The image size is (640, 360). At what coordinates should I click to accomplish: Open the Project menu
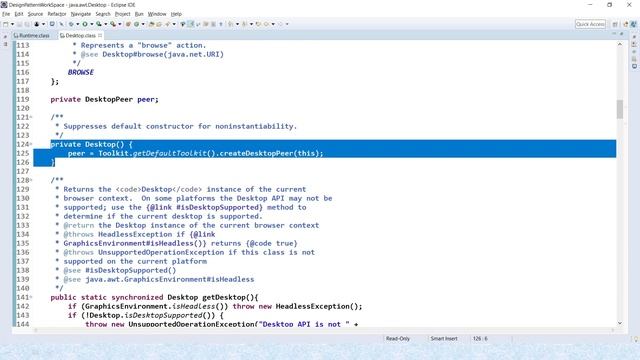[122, 14]
